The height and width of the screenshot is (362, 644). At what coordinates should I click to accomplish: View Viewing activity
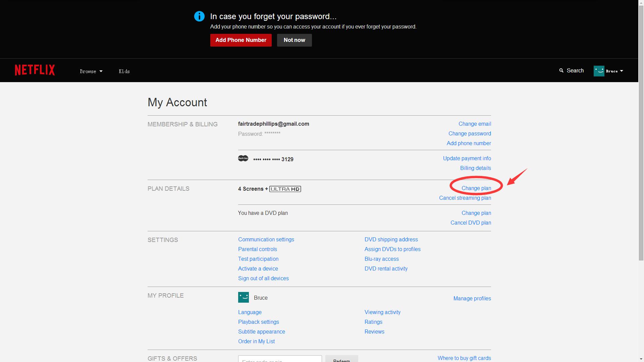[x=382, y=312]
